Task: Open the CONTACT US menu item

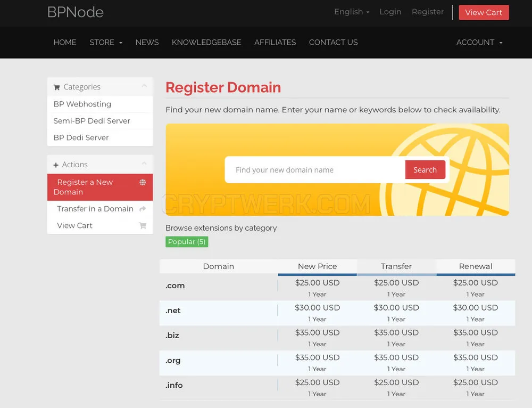Action: [333, 43]
